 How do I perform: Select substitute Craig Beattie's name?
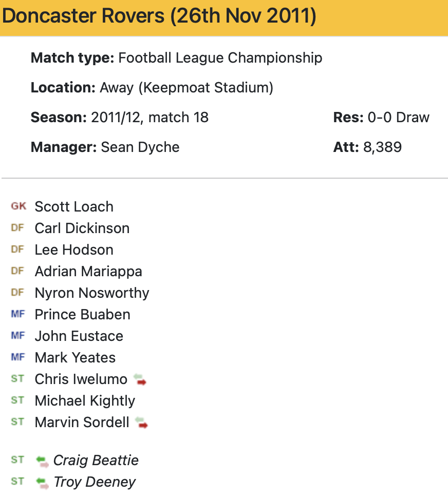(96, 461)
